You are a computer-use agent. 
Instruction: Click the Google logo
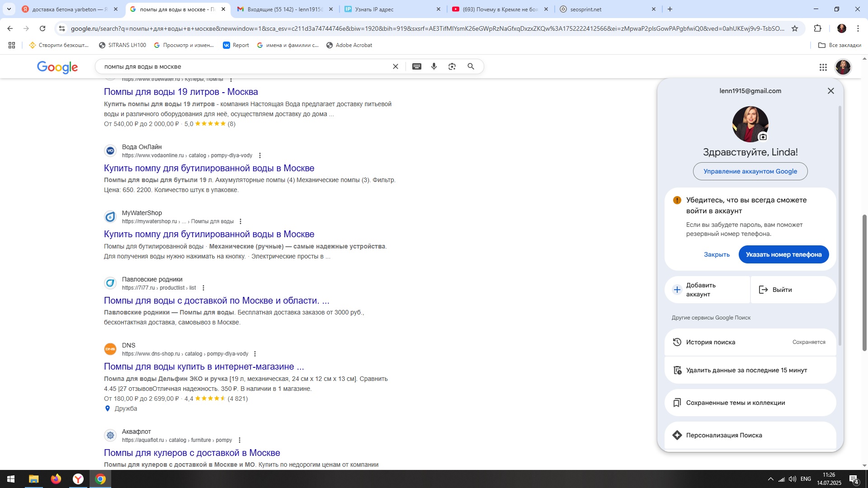tap(57, 67)
